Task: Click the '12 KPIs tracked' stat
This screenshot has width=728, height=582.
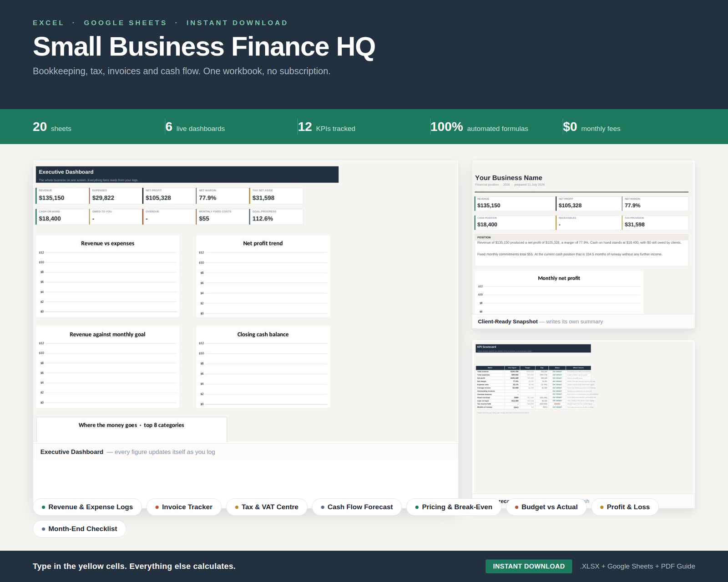Action: 327,127
